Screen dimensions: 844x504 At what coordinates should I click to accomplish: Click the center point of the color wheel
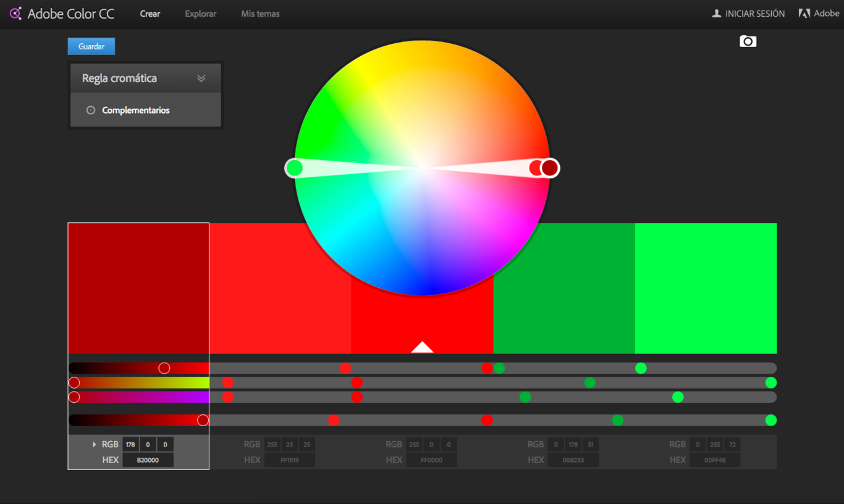point(422,167)
